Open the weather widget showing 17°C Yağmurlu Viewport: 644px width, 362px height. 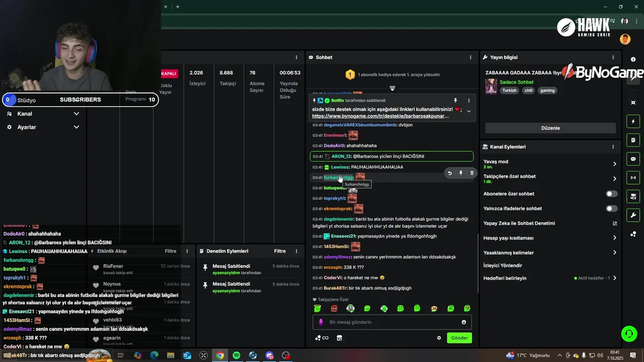point(528,355)
